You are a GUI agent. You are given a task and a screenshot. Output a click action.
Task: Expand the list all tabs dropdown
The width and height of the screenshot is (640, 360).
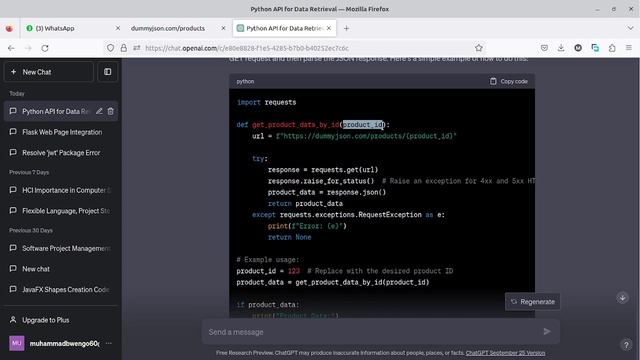pos(630,28)
